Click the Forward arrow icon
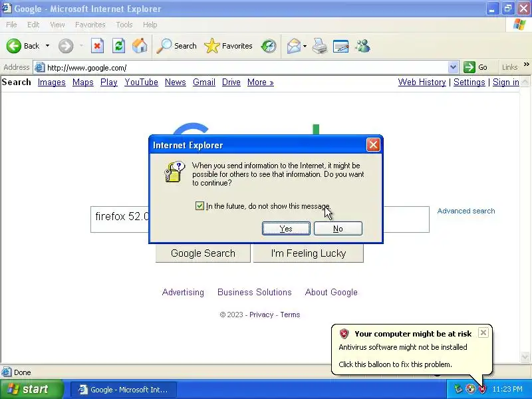This screenshot has height=399, width=532. 65,46
